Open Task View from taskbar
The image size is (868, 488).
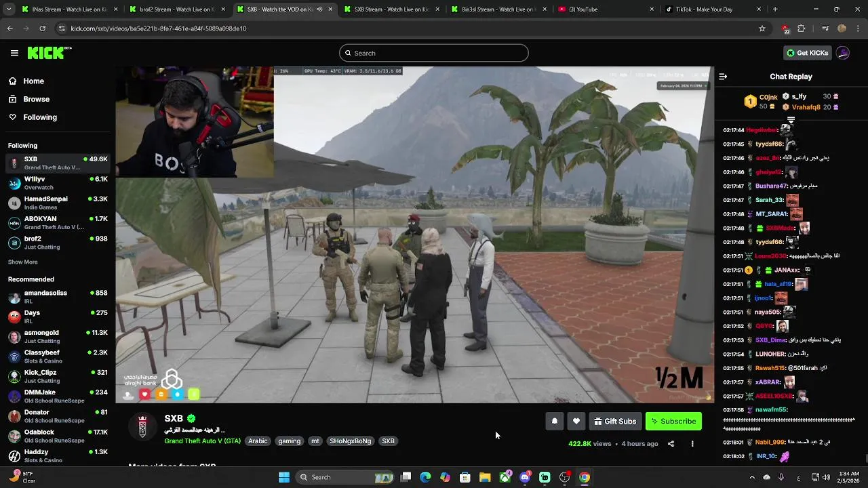406,477
